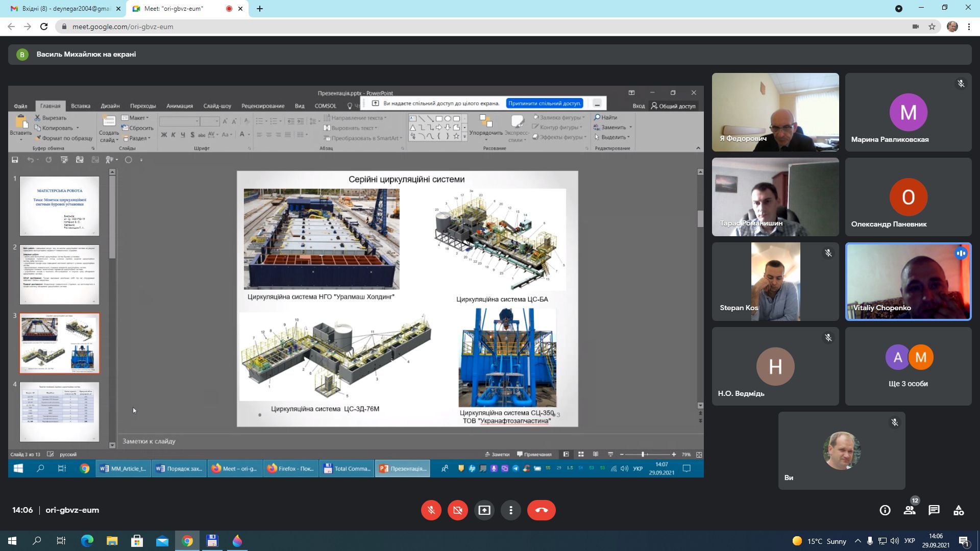Open meeting details info icon

tap(885, 510)
